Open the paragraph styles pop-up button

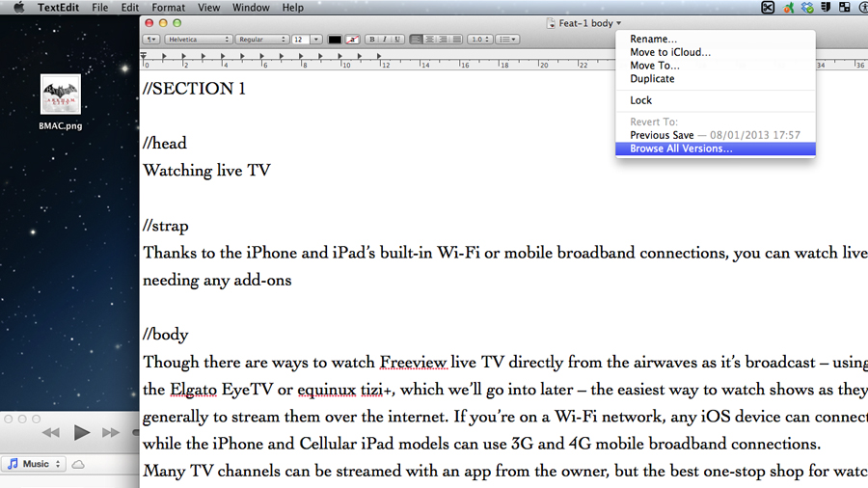[x=151, y=40]
